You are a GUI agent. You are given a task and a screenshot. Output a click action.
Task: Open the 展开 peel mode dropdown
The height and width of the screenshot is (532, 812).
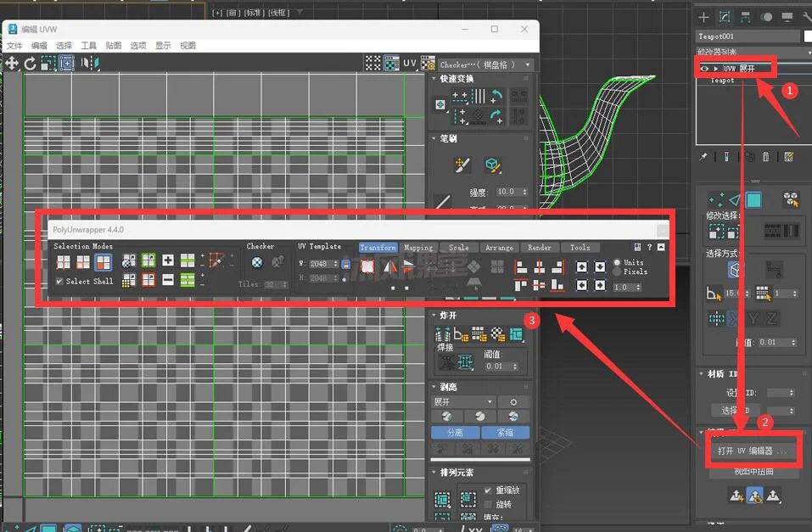pos(463,402)
